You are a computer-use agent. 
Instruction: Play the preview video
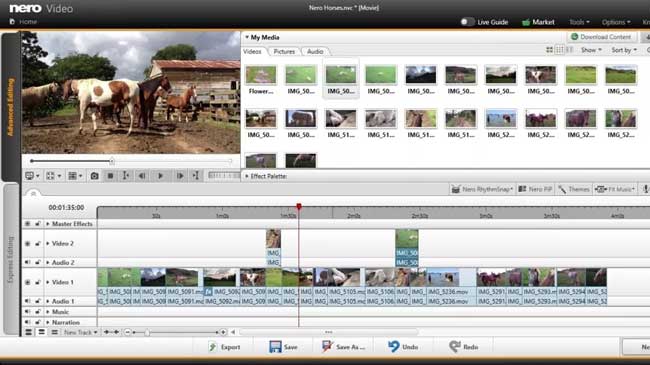tap(160, 176)
